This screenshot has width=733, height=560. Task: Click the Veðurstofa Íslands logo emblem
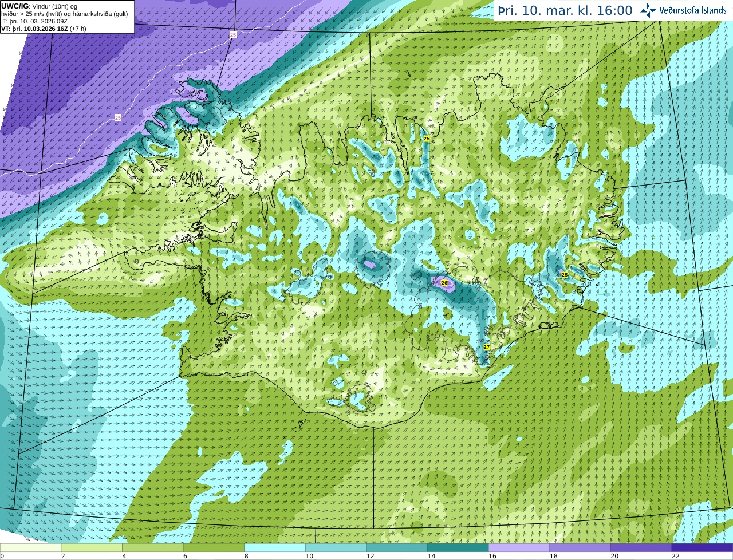pos(648,10)
